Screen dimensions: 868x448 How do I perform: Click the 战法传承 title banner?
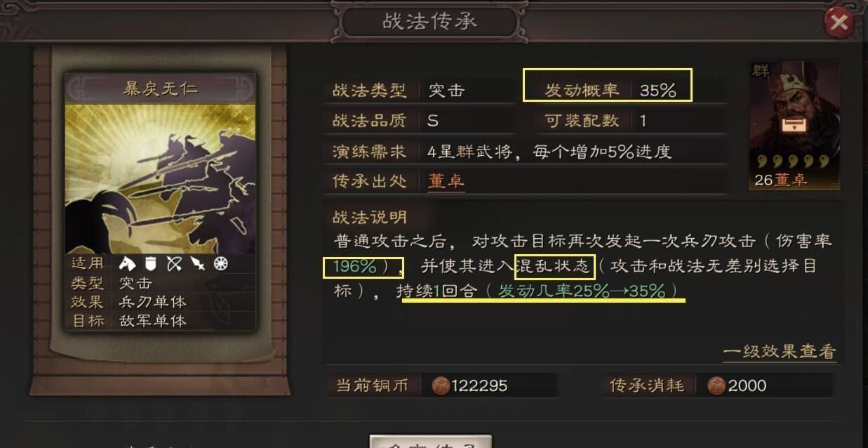(x=429, y=22)
